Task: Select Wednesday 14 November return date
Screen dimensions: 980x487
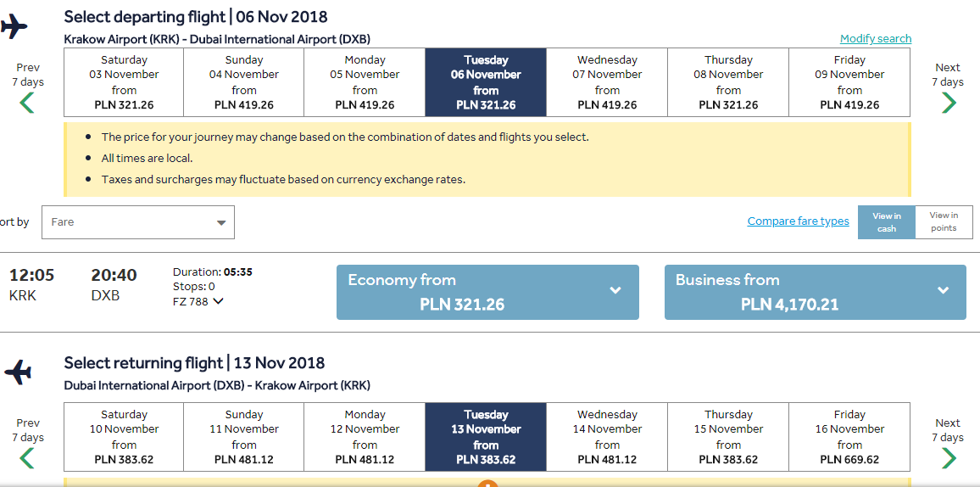Action: [x=607, y=437]
